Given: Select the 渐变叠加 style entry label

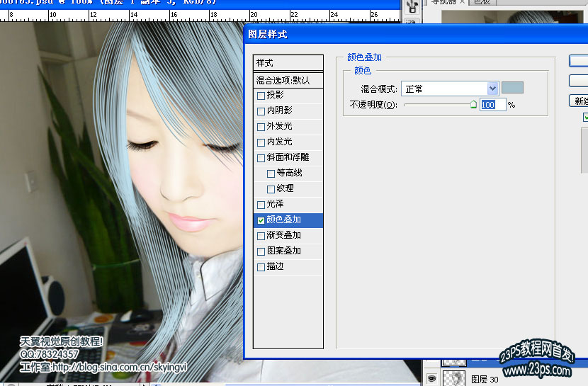Looking at the screenshot, I should click(x=283, y=235).
